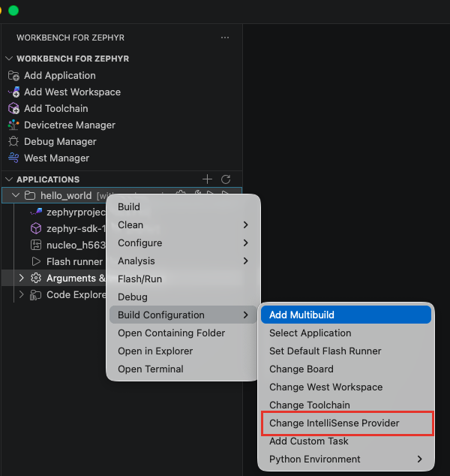Screen dimensions: 450x476
Task: Choose Change IntelliSense Provider
Action: 347,423
